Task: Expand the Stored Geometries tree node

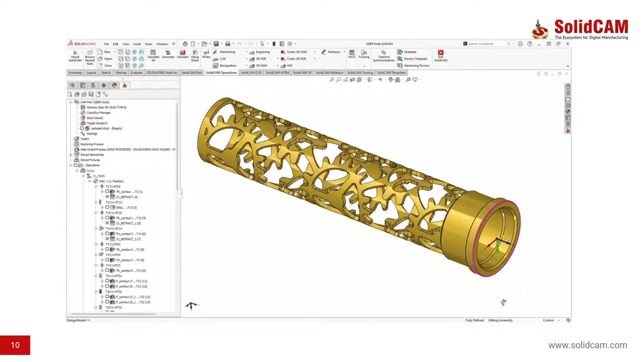Action: pos(70,155)
